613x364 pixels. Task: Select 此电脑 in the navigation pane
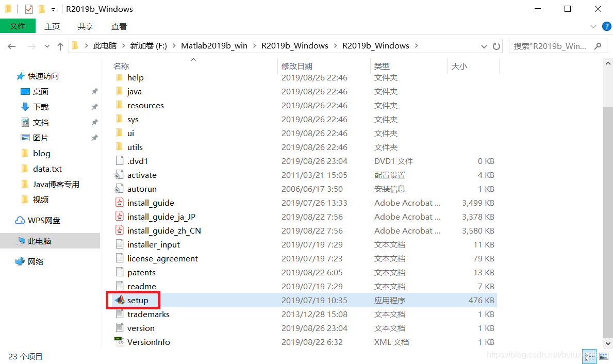pyautogui.click(x=50, y=241)
